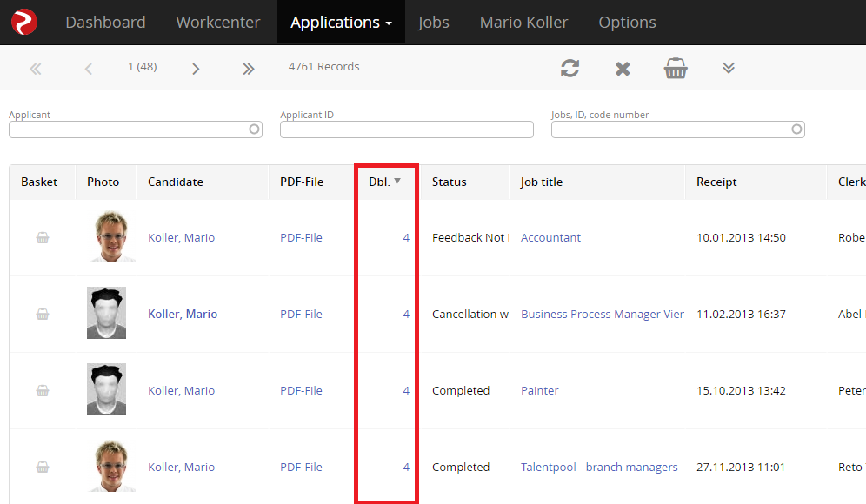Screen dimensions: 866x504
Task: Click the candidate photo in Accountant row
Action: (111, 236)
